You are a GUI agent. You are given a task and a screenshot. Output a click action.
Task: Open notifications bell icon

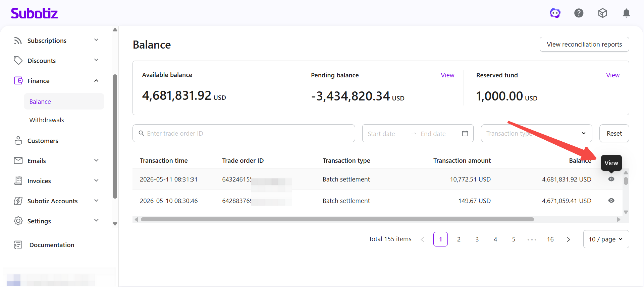point(626,13)
